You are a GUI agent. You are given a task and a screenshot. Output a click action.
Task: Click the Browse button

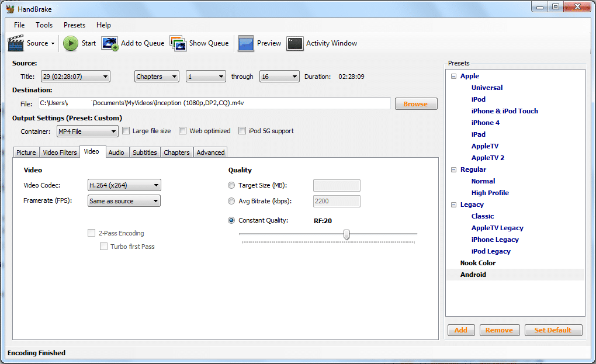click(x=416, y=104)
